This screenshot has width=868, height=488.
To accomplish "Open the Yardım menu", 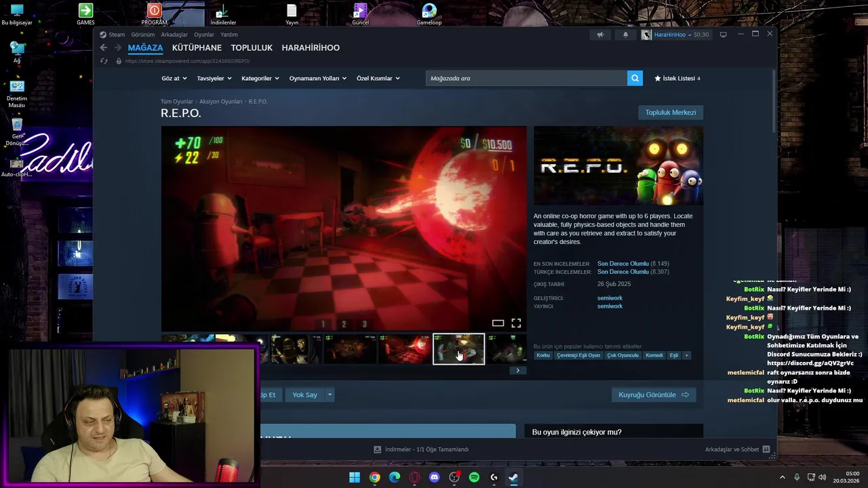I will (229, 35).
